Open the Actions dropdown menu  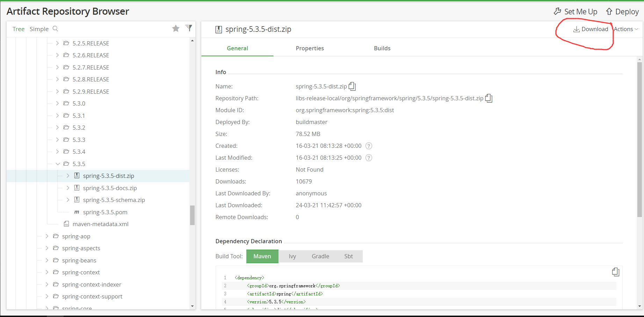pos(626,29)
